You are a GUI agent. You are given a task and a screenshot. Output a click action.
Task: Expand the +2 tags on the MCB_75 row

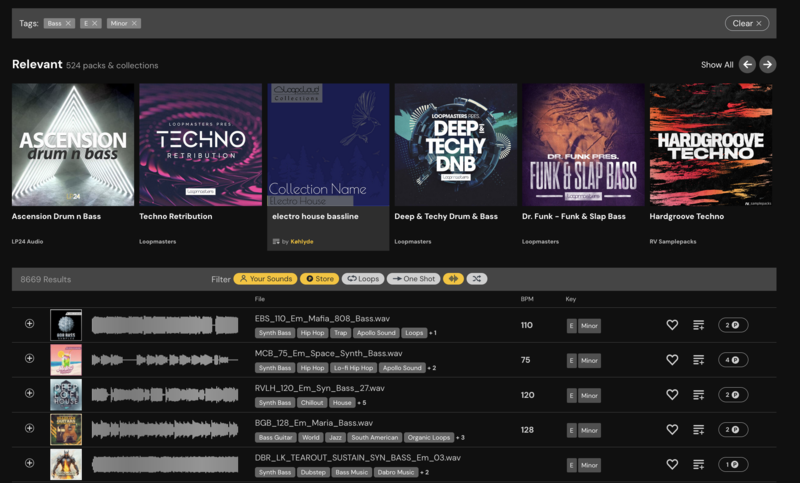click(x=432, y=368)
